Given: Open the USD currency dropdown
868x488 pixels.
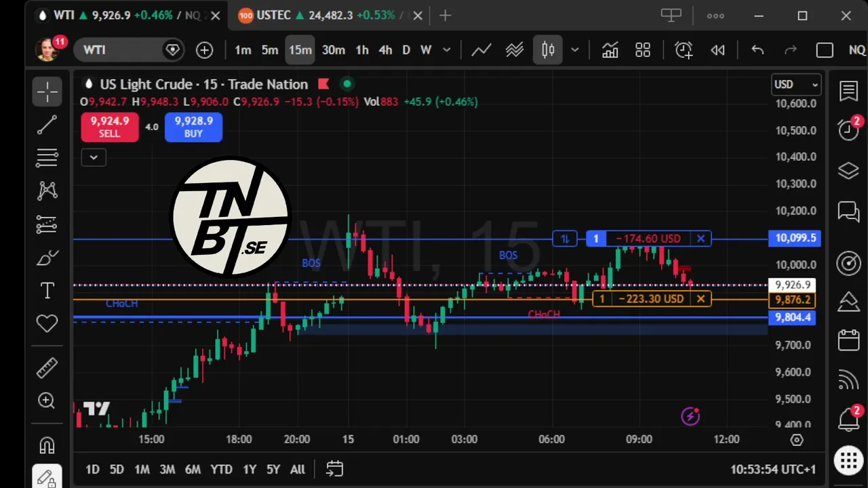Looking at the screenshot, I should click(796, 85).
